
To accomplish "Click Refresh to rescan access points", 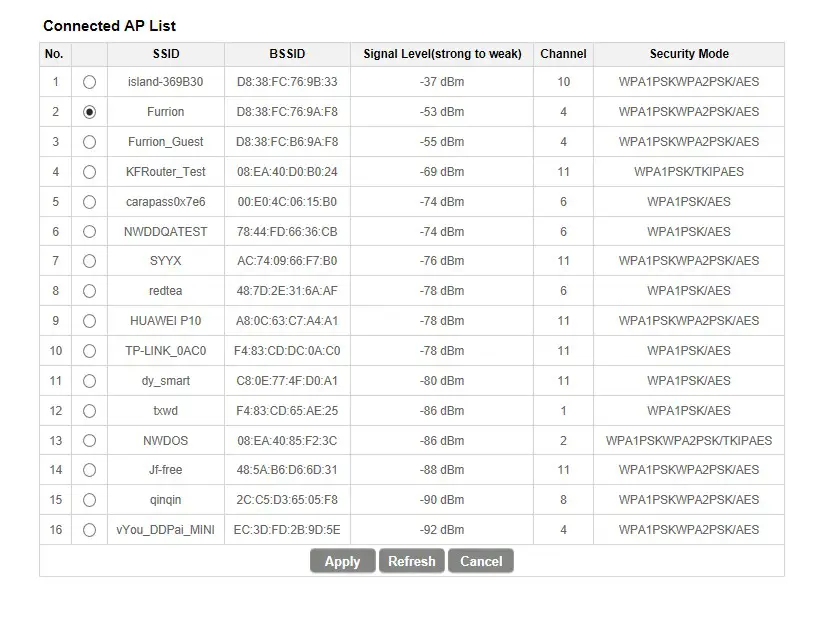I will [411, 561].
